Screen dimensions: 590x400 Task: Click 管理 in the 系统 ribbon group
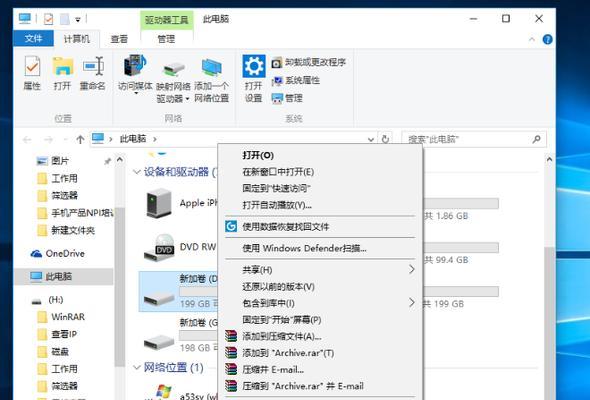[287, 98]
